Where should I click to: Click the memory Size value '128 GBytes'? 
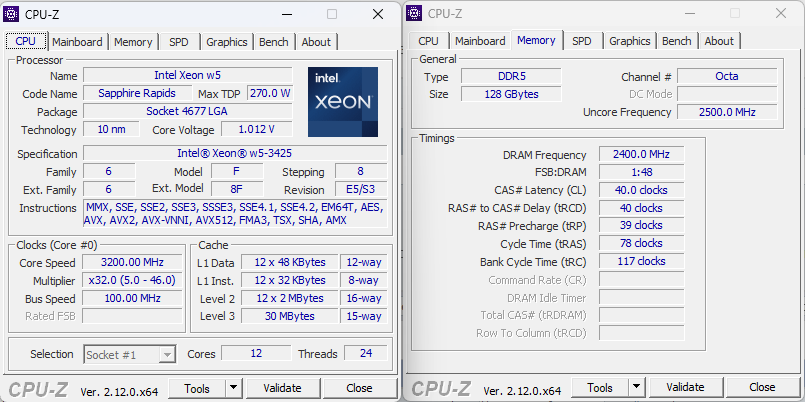[x=511, y=94]
